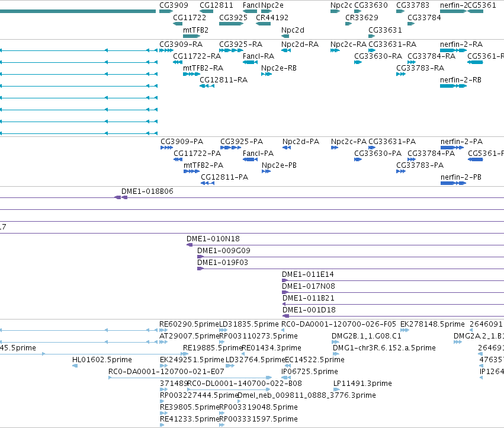Click the CG3925-RA transcript glyph

tap(231, 50)
